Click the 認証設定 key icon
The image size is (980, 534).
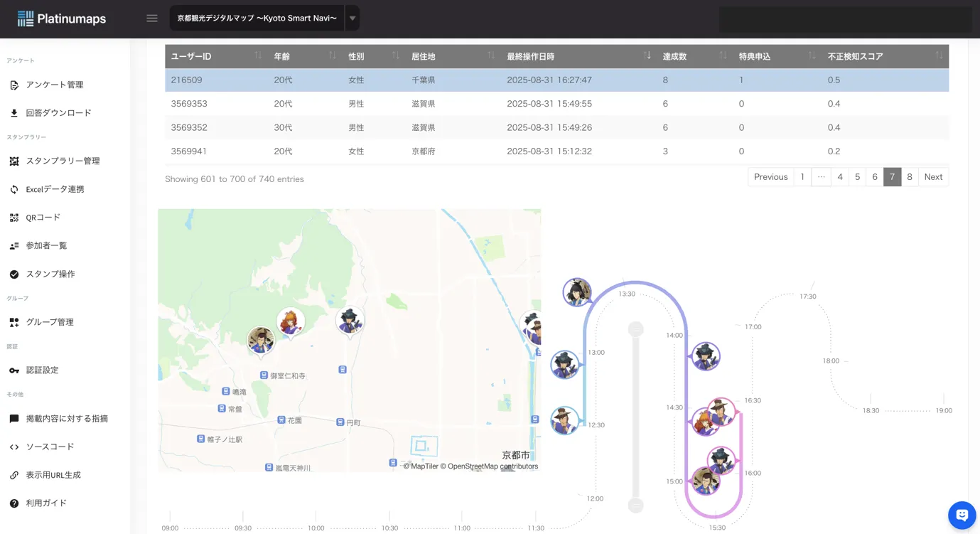point(14,370)
